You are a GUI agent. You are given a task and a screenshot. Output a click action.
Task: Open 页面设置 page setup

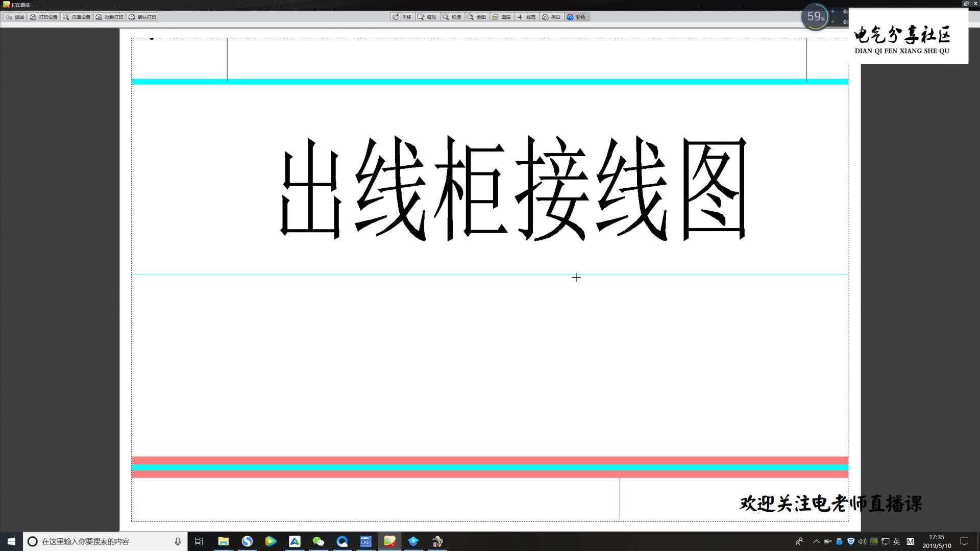pos(77,17)
